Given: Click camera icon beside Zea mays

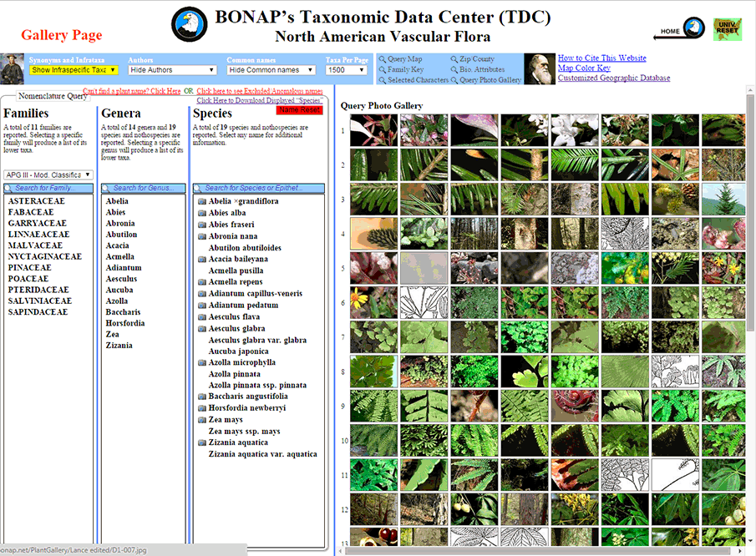Looking at the screenshot, I should click(201, 420).
